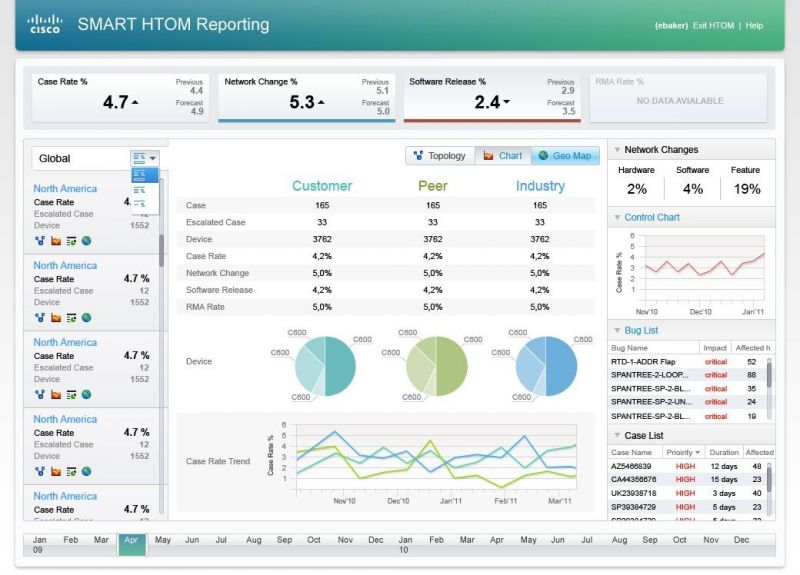Click globe icon in the topmost North America card

(87, 241)
